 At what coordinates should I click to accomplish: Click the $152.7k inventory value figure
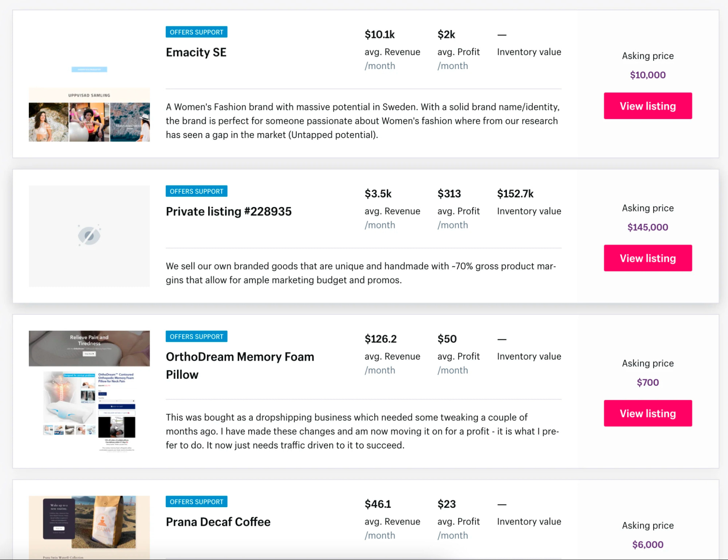(515, 194)
